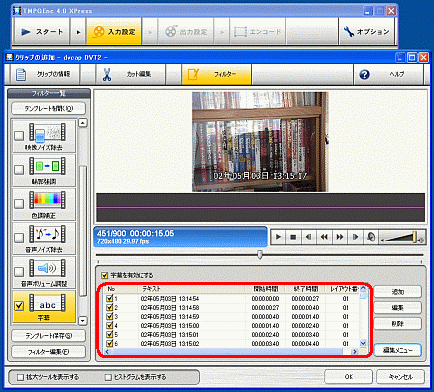Select the abc subtitle filter icon
Viewport: 434px width, 392px height.
pyautogui.click(x=47, y=303)
